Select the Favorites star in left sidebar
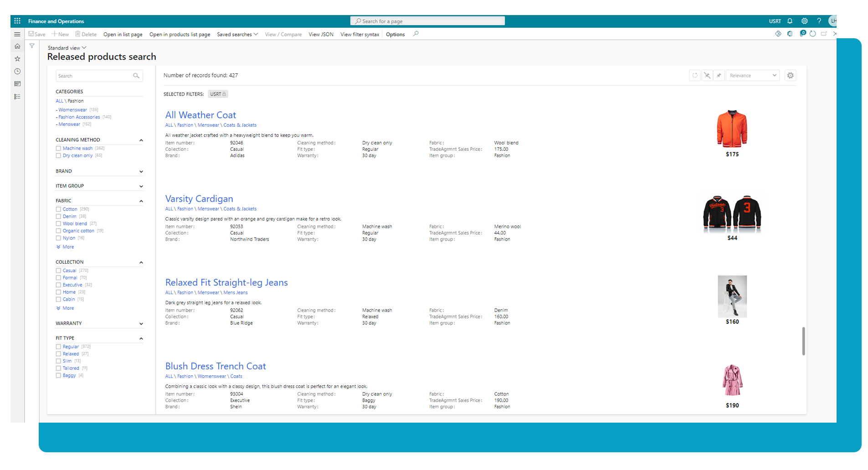This screenshot has width=868, height=470. point(17,58)
